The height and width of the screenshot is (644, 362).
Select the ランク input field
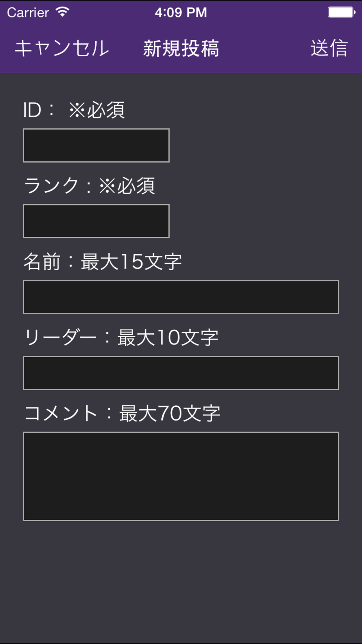(x=96, y=221)
